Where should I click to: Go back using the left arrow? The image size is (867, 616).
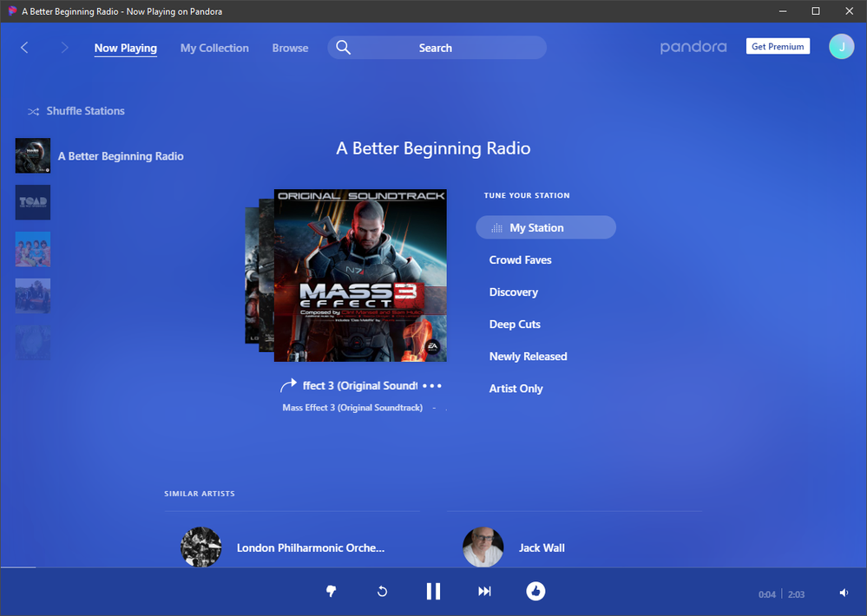24,48
